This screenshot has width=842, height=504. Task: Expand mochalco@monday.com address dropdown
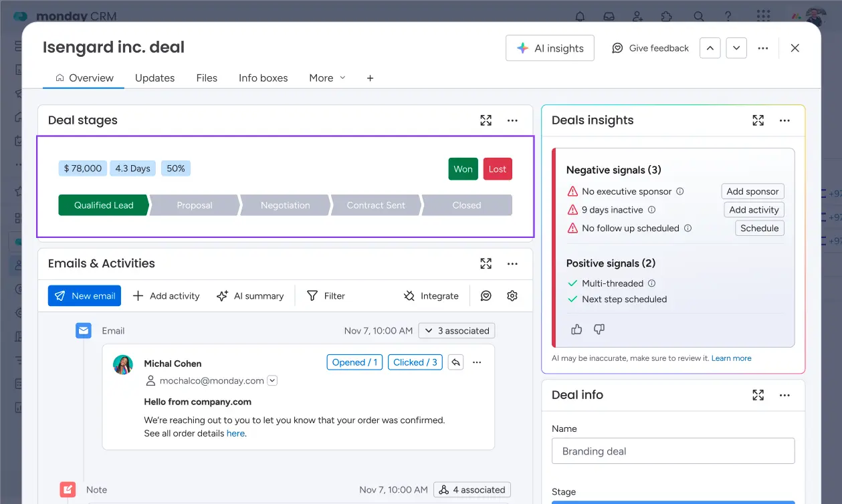pos(272,380)
